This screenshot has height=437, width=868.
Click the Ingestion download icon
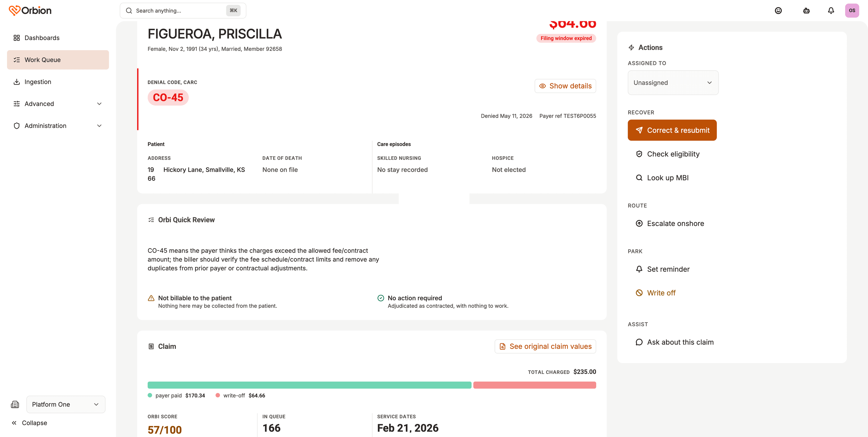point(17,82)
